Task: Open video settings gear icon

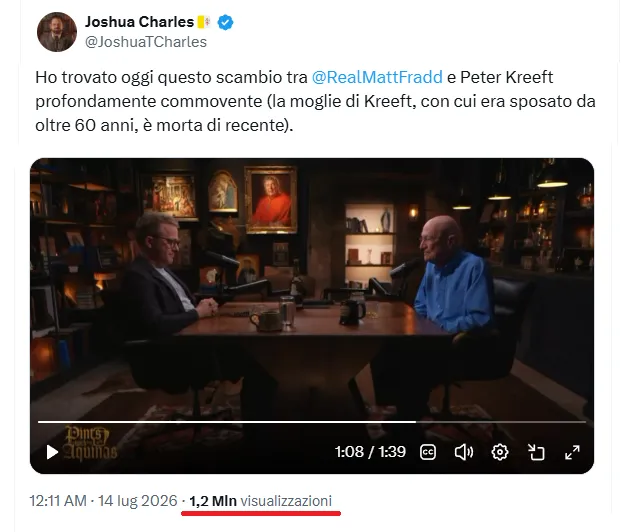Action: (499, 452)
